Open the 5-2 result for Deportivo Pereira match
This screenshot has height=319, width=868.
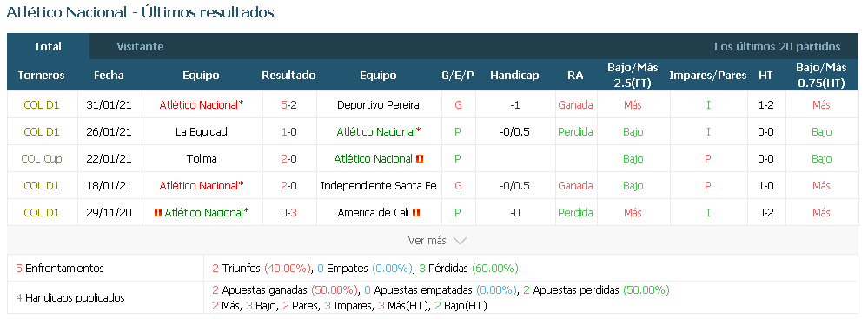289,104
